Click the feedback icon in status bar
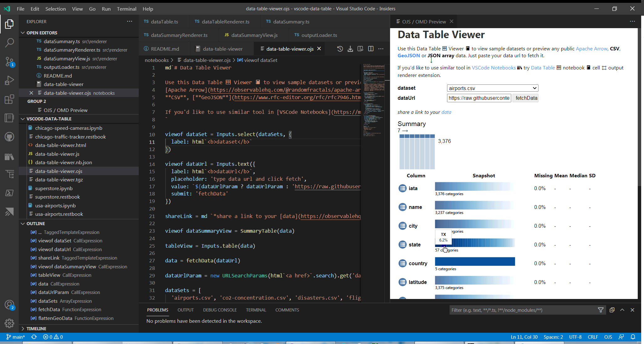Image resolution: width=644 pixels, height=344 pixels. [x=621, y=337]
